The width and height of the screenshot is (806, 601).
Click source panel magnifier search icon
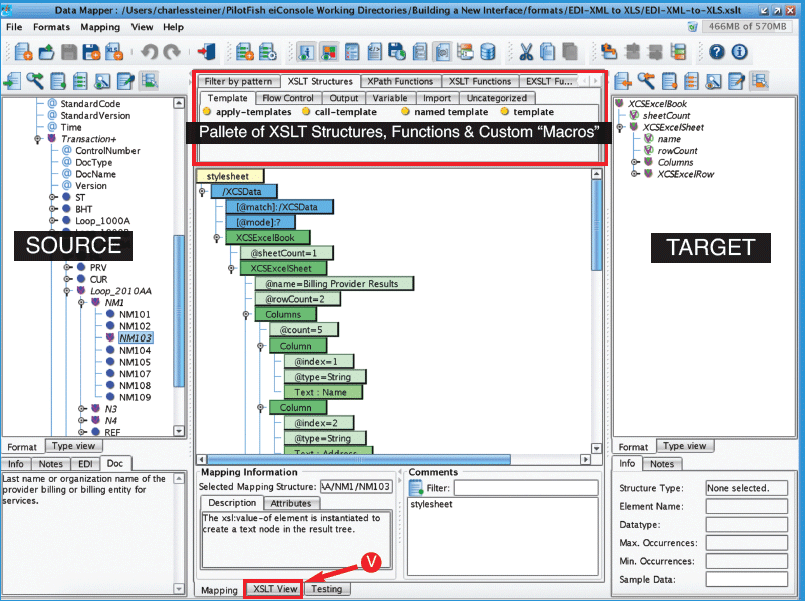(35, 81)
